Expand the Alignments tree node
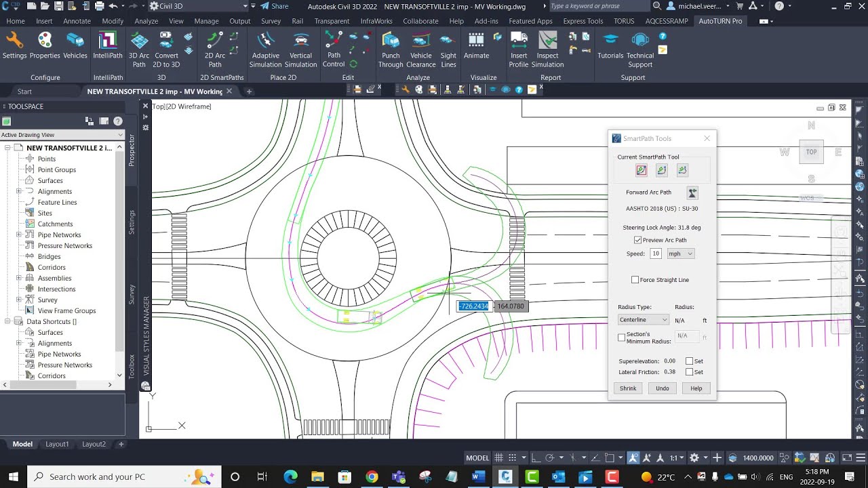 coord(20,191)
